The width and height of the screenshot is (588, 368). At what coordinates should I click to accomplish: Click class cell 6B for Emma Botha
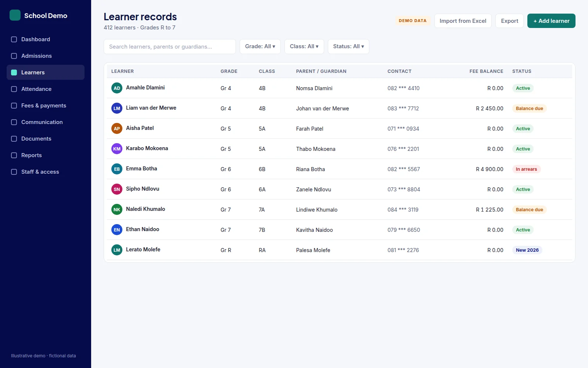(262, 169)
